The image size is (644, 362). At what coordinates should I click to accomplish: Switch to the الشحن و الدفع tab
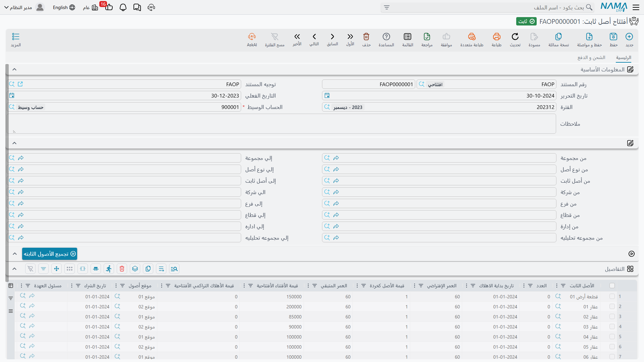(x=591, y=58)
